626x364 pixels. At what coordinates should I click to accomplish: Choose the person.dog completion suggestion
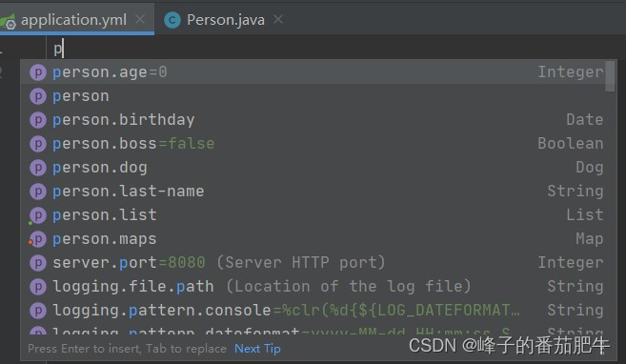[x=317, y=168]
